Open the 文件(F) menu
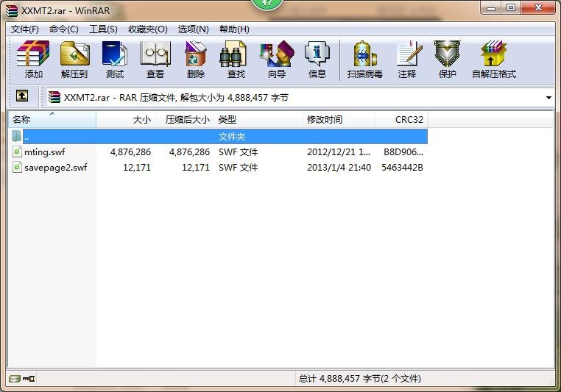The image size is (561, 392). (x=25, y=29)
